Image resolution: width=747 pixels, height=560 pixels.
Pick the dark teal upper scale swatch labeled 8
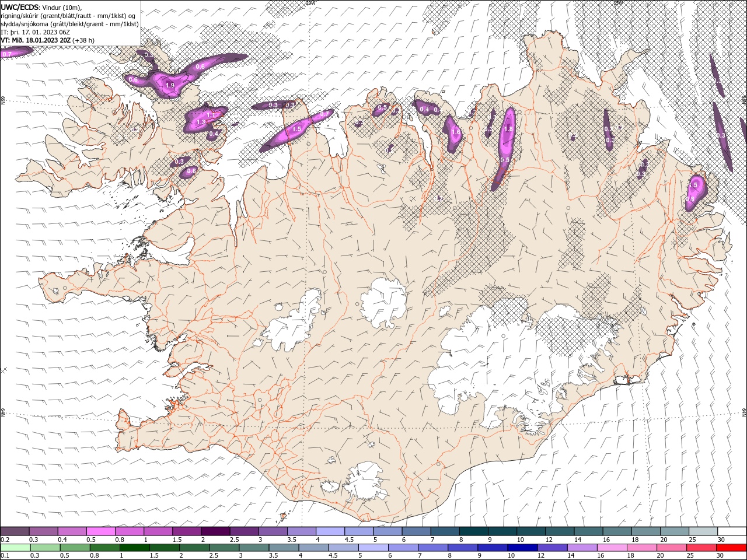(x=474, y=531)
